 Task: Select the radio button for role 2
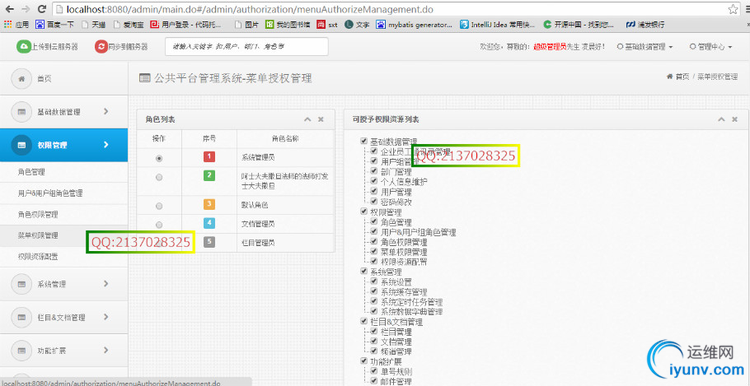(159, 177)
